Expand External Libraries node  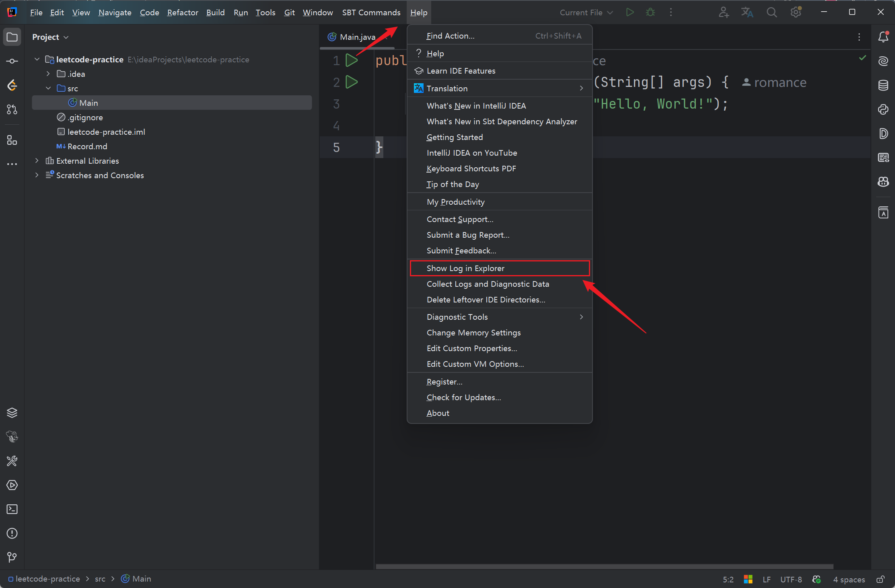pos(37,161)
